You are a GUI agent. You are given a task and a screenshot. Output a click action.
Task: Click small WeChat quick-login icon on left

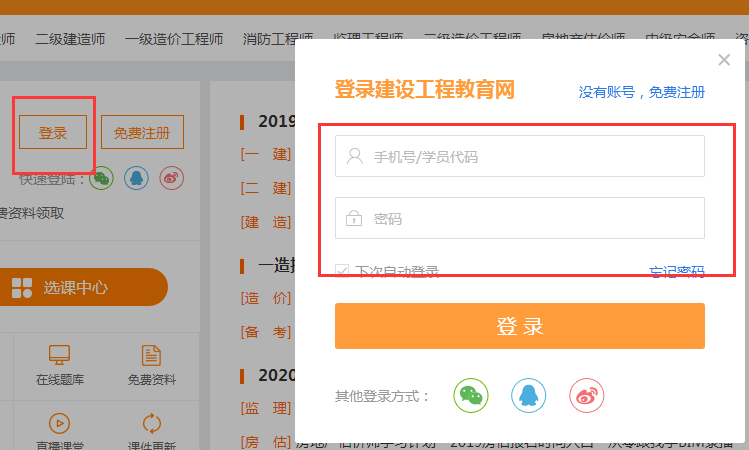tap(102, 177)
